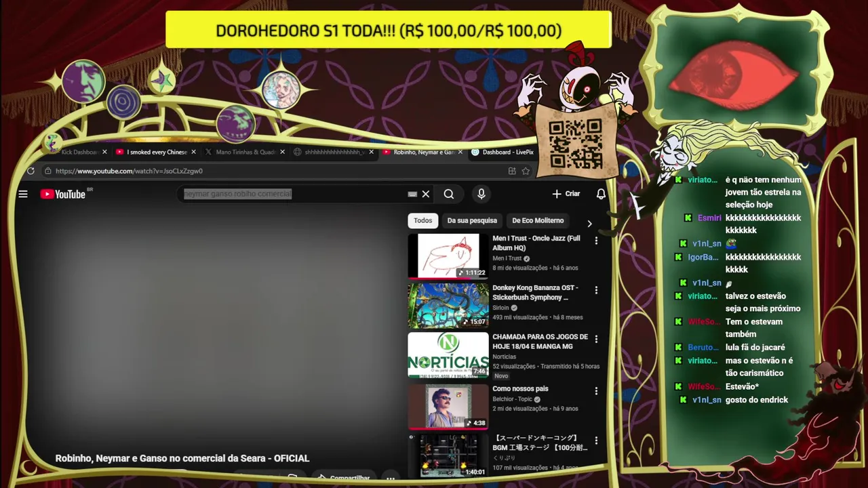Open the YouTube hamburger guide menu
868x488 pixels.
[23, 194]
